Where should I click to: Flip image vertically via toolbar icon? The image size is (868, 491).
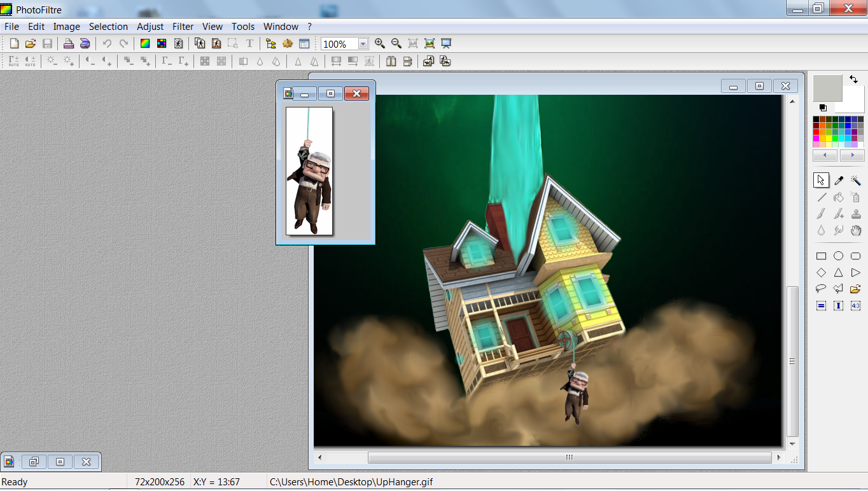point(407,61)
